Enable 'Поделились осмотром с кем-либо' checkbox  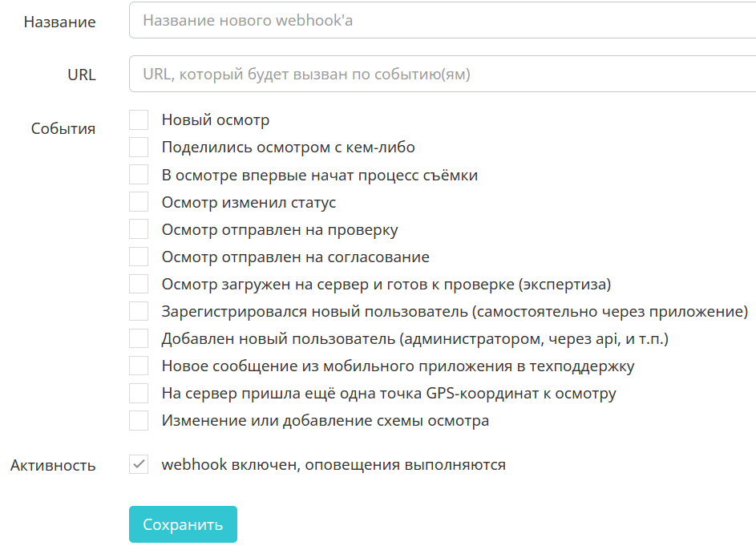tap(139, 148)
